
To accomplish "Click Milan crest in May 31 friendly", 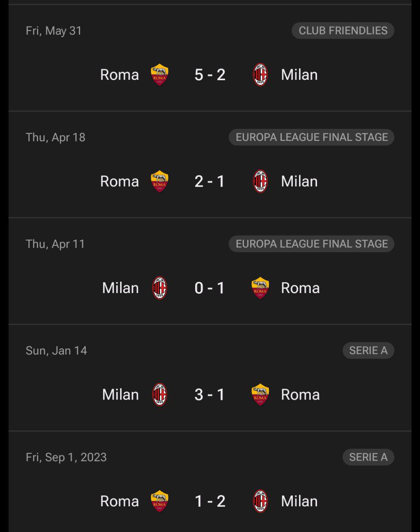I will (260, 75).
